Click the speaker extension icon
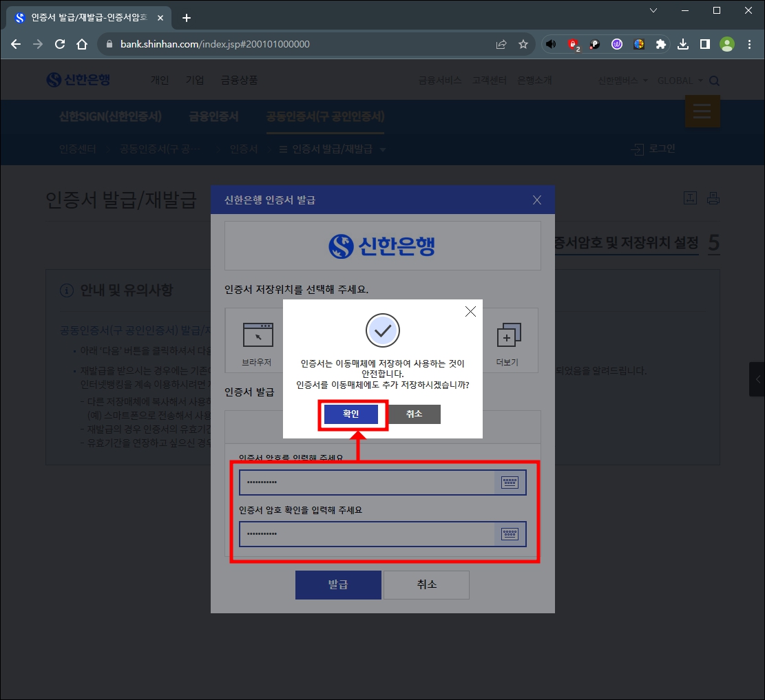The height and width of the screenshot is (700, 765). 551,44
